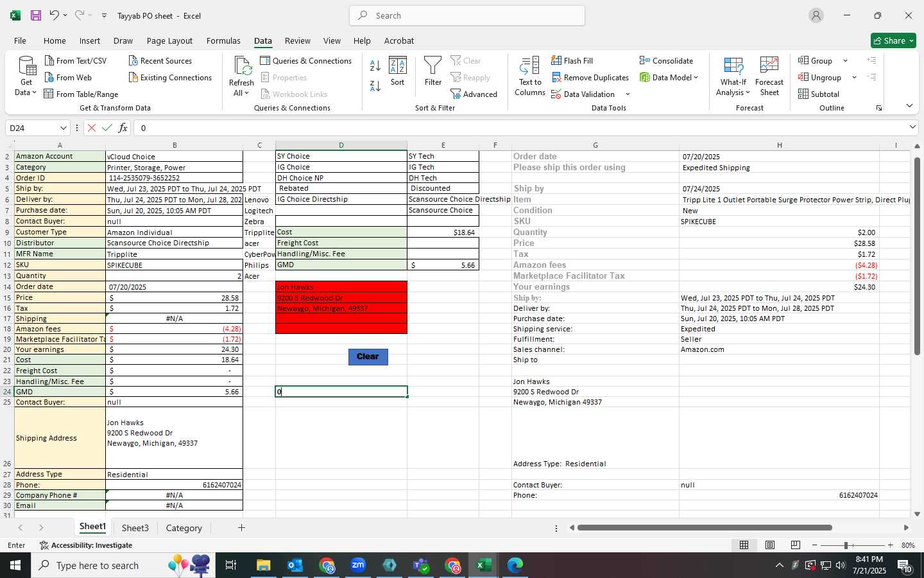
Task: Expand Ungroup dropdown arrow
Action: [854, 77]
